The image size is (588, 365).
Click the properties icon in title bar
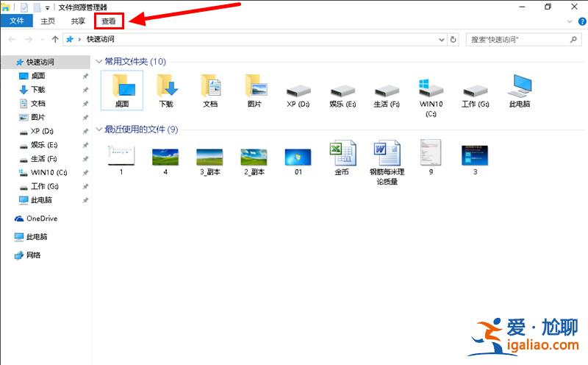(x=24, y=7)
